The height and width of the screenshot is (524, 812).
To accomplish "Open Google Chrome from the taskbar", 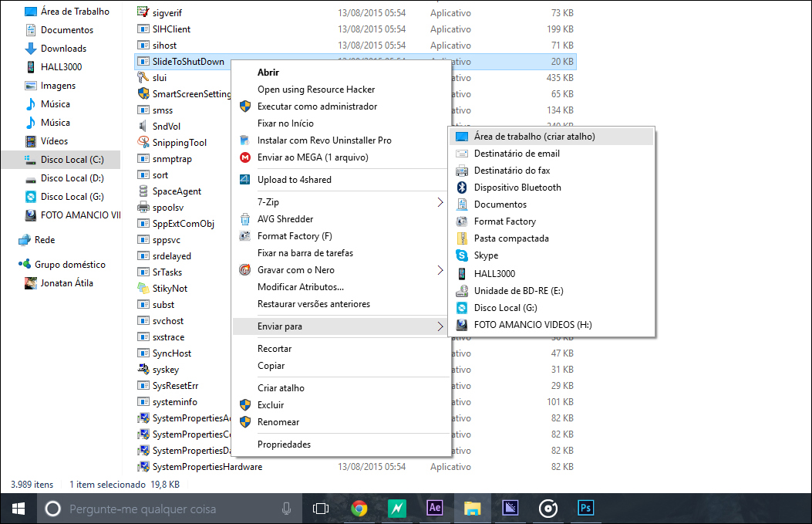I will point(359,509).
